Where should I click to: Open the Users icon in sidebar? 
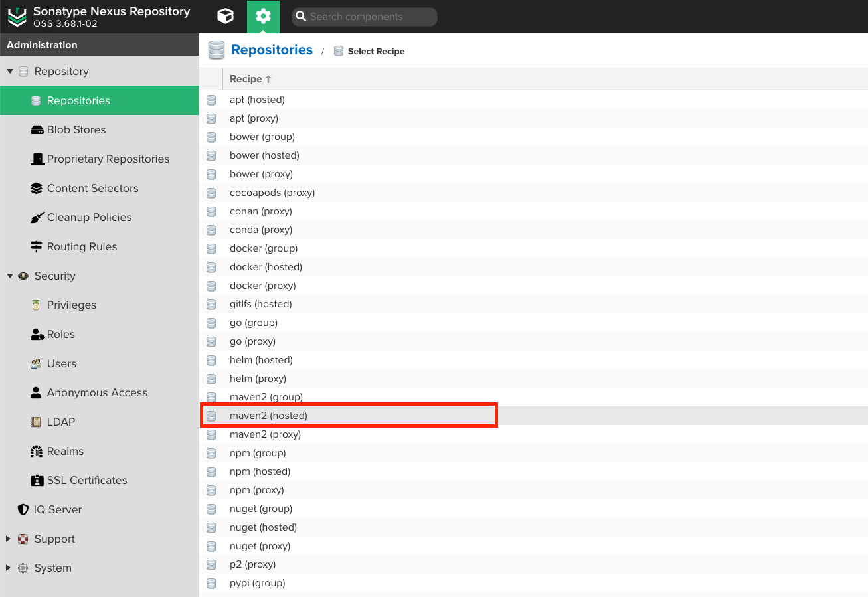37,364
